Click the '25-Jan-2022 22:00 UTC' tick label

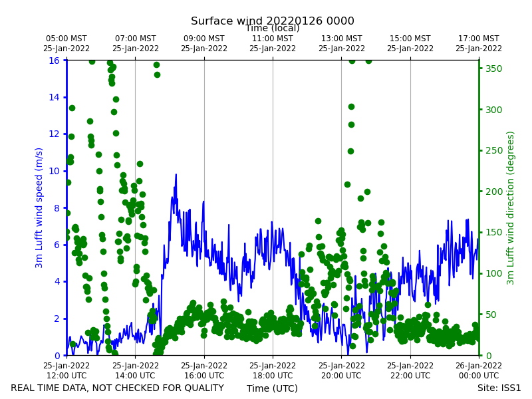tap(410, 370)
